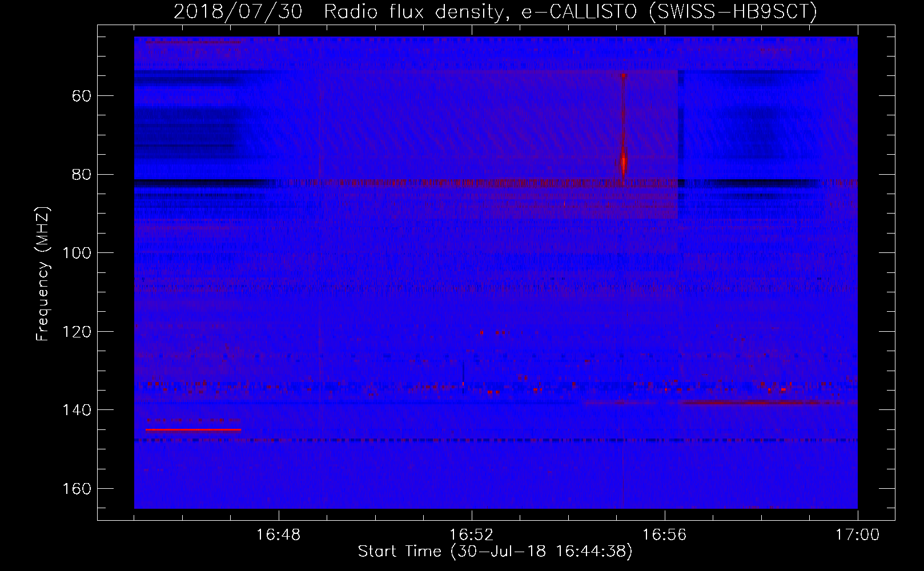924x571 pixels.
Task: Click the 16:48 time tick label
Action: pyautogui.click(x=279, y=535)
